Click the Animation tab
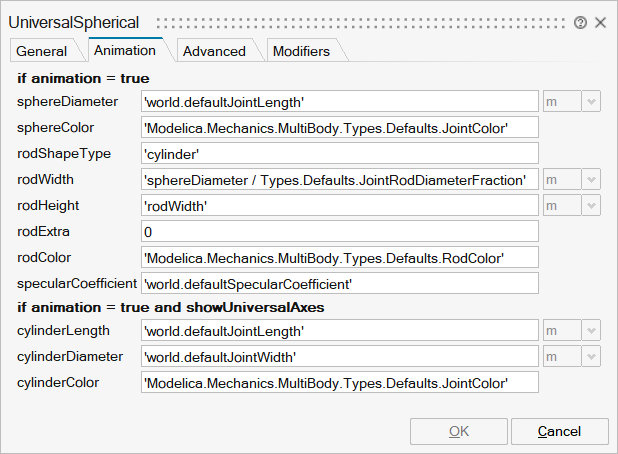 124,50
